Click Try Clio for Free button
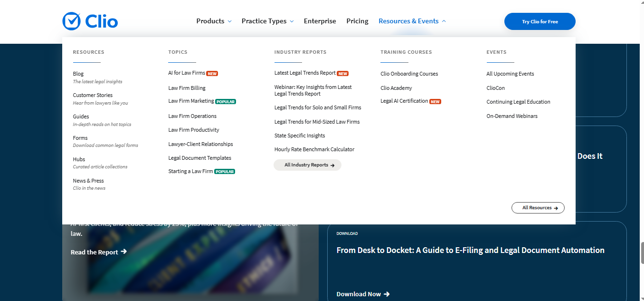Screen dimensions: 644x301 tap(540, 21)
